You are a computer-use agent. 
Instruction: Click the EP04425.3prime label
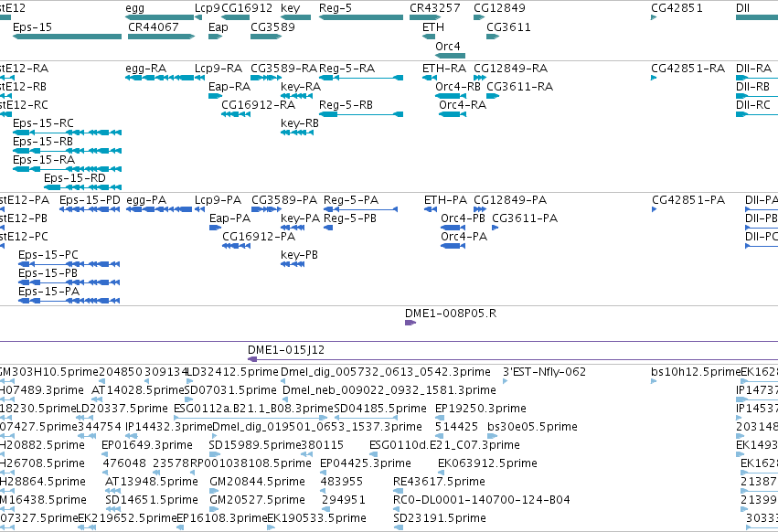coord(366,463)
